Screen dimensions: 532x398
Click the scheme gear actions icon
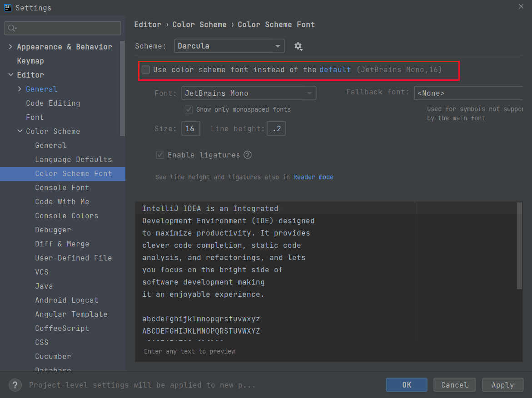click(298, 46)
